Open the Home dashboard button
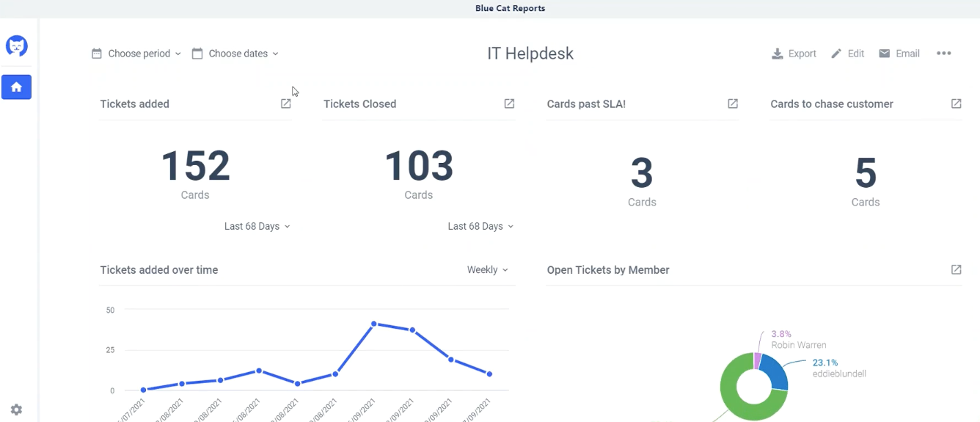The image size is (980, 422). [x=16, y=87]
